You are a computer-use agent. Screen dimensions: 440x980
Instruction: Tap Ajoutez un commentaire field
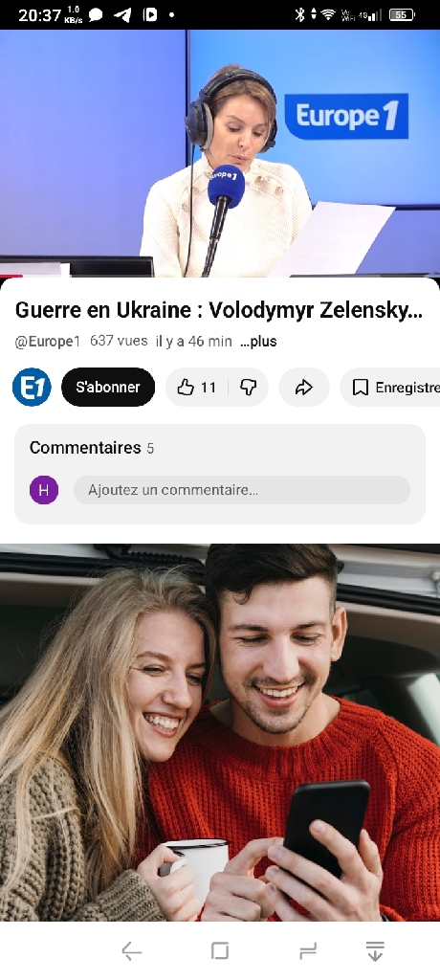tap(242, 490)
